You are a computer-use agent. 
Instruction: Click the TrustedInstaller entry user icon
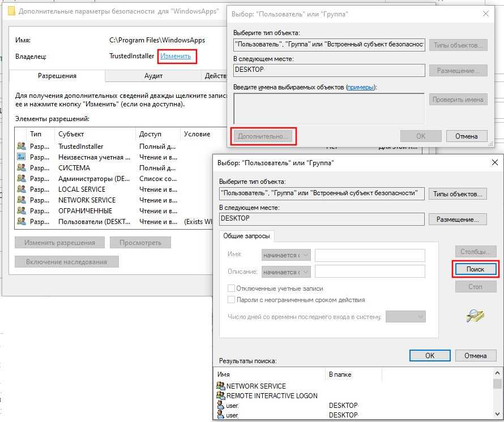pos(22,147)
